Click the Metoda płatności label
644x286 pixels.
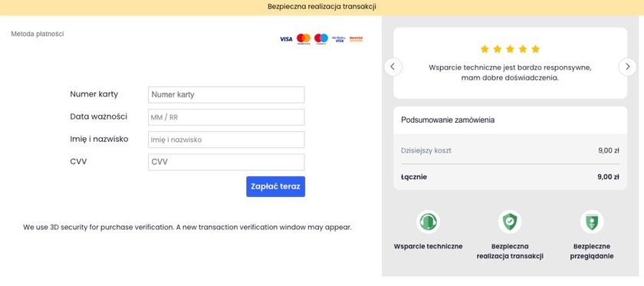click(38, 34)
